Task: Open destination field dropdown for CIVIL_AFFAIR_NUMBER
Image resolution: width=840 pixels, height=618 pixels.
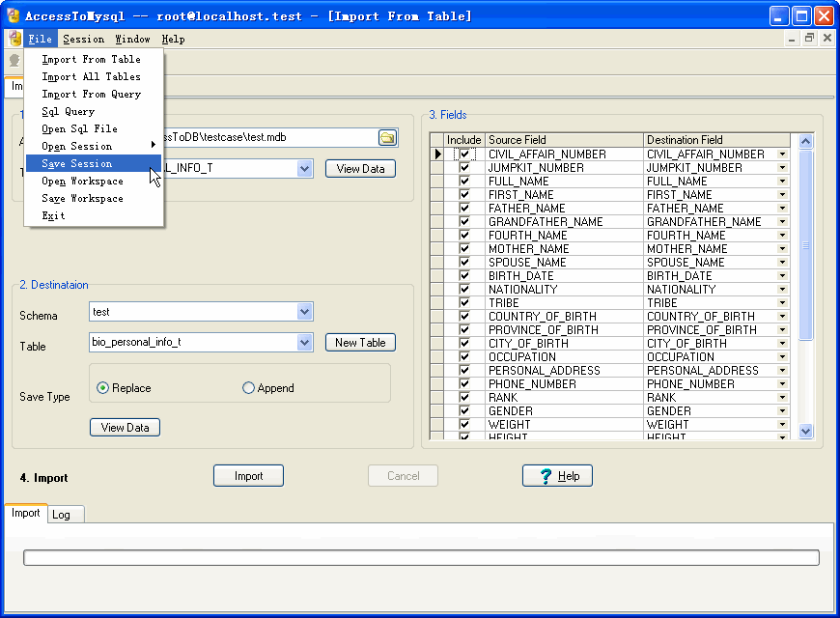Action: click(x=783, y=154)
